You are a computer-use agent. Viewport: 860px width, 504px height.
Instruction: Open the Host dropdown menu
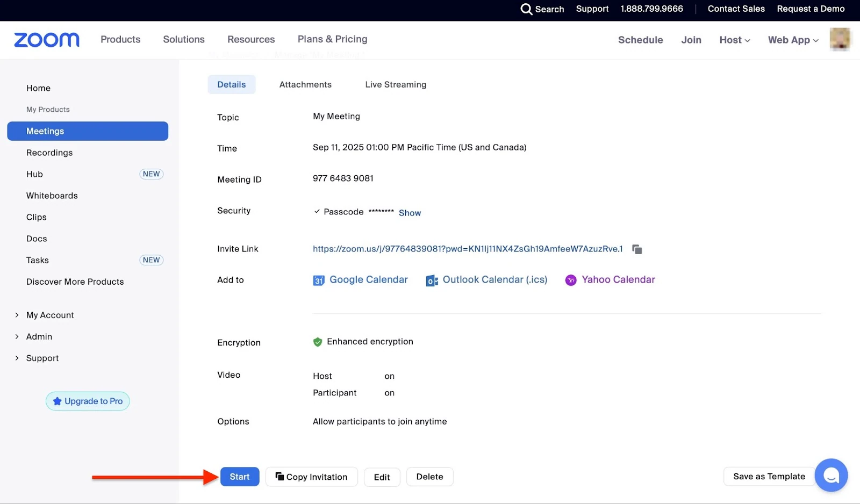(x=735, y=40)
